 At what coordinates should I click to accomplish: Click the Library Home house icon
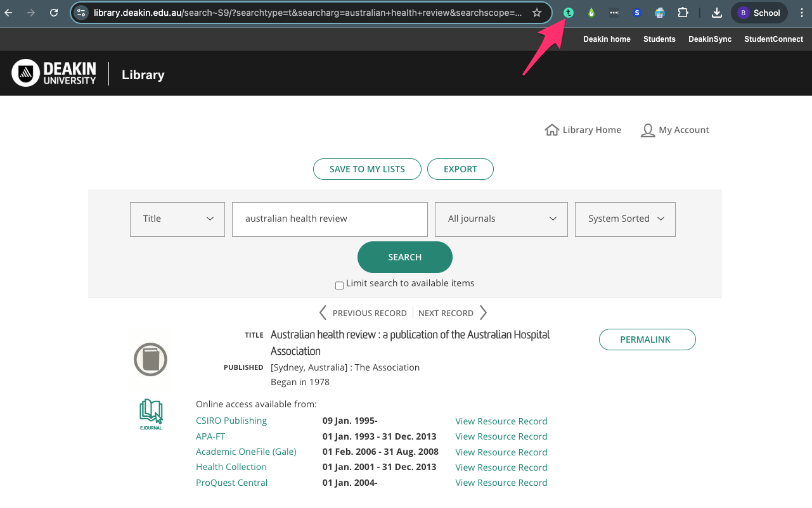[551, 130]
